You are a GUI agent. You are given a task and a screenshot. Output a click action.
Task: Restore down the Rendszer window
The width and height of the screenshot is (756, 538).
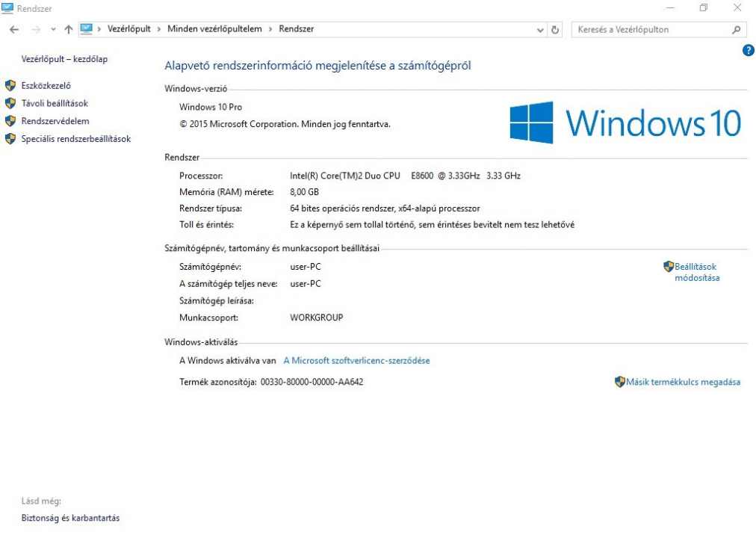704,8
